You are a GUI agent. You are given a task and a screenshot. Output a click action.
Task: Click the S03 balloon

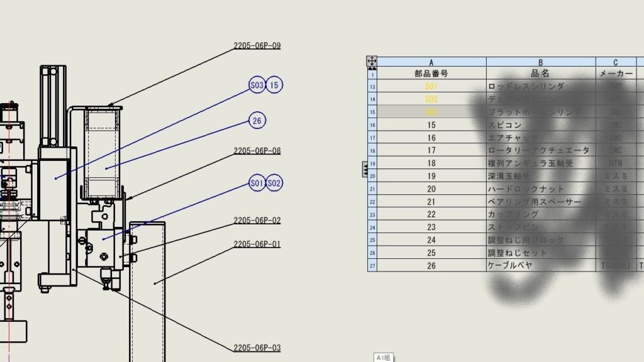point(257,85)
